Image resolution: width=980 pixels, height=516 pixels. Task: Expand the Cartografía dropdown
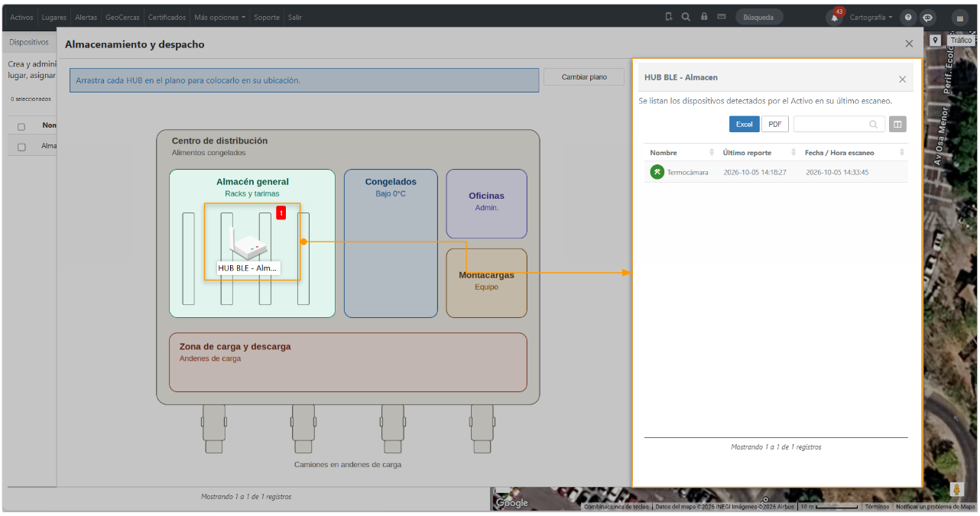click(x=871, y=17)
